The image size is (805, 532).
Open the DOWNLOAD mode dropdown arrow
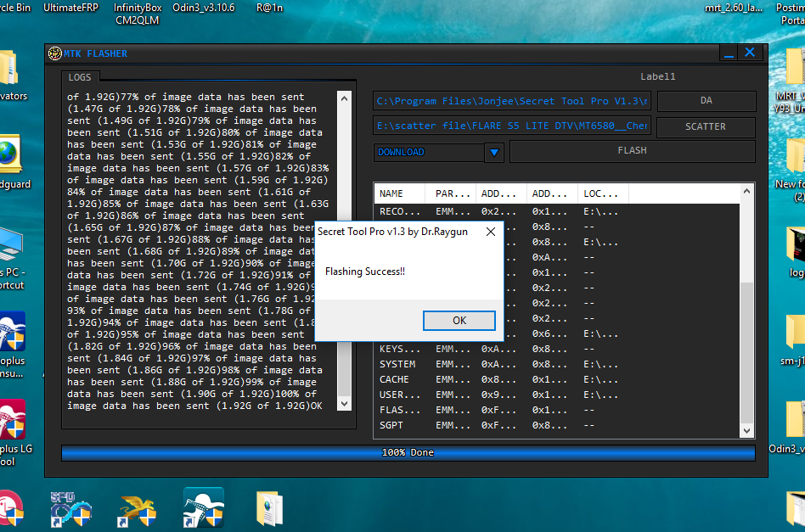(x=494, y=153)
